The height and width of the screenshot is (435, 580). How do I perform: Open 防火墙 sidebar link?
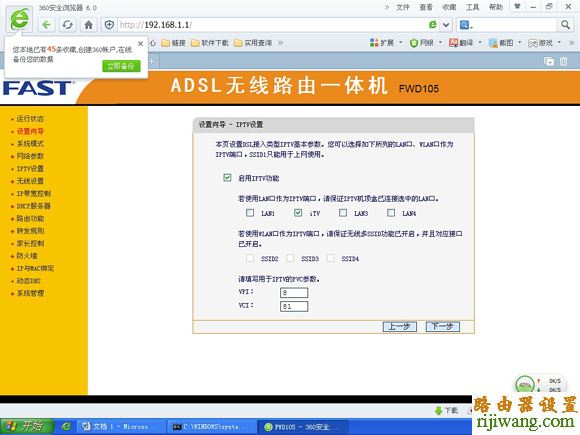27,256
